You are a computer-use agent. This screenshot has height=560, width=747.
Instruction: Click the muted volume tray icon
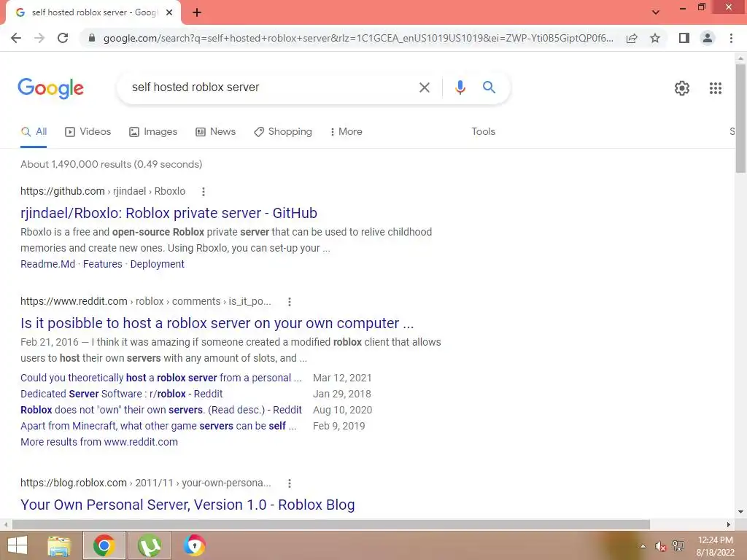tap(660, 546)
